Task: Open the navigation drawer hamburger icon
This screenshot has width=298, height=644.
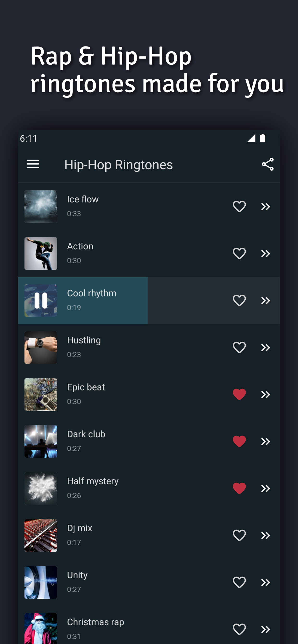Action: point(33,164)
